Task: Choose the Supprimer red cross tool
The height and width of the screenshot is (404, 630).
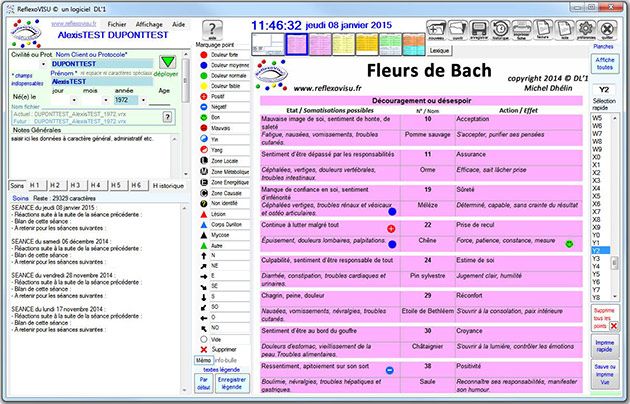Action: pyautogui.click(x=204, y=350)
